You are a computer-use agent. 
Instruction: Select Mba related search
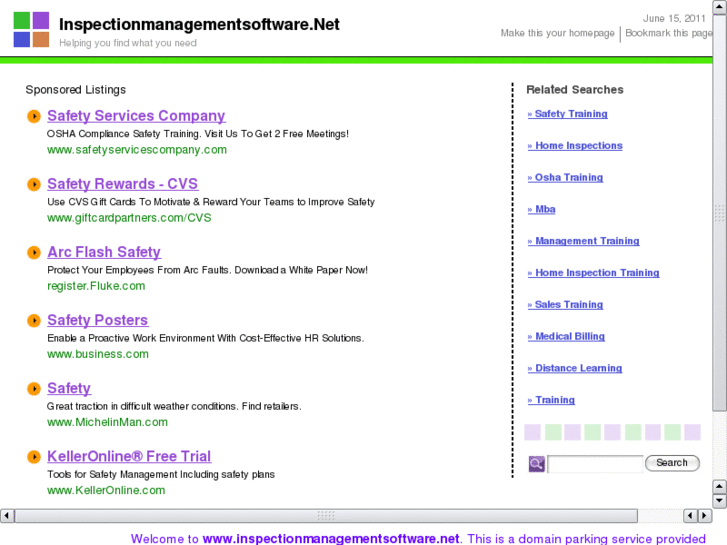tap(542, 209)
